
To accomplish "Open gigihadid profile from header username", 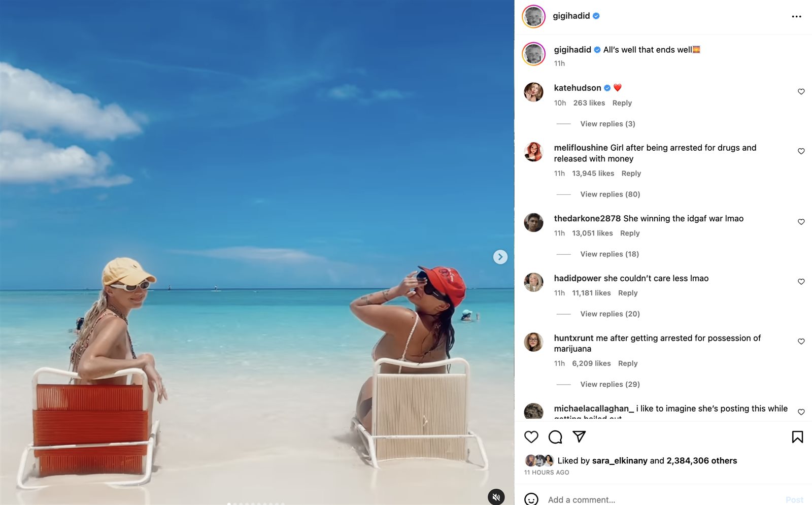I will (x=571, y=16).
